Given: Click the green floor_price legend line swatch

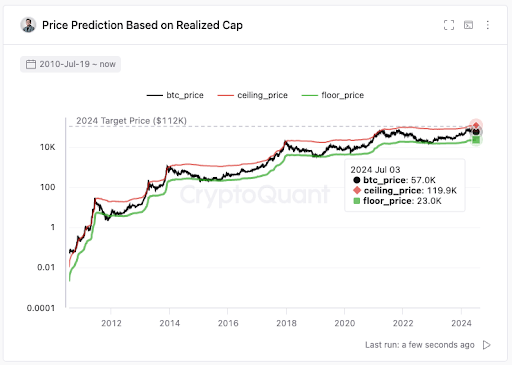Looking at the screenshot, I should [x=310, y=96].
